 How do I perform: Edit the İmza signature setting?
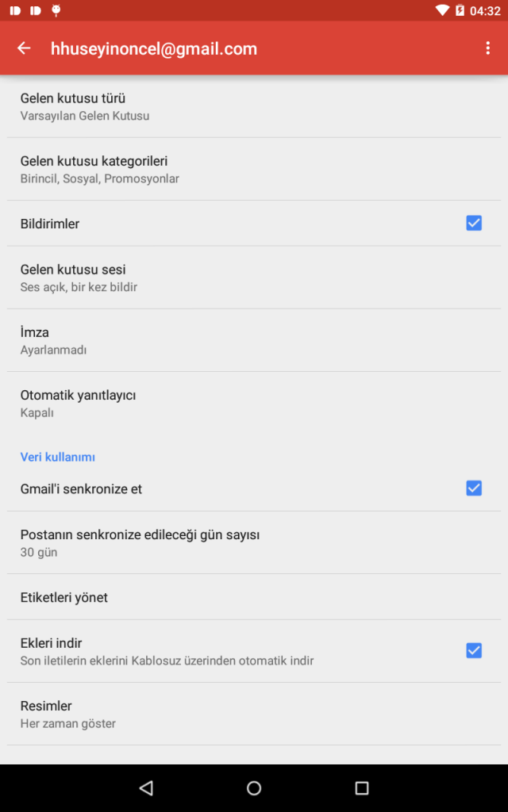(254, 340)
